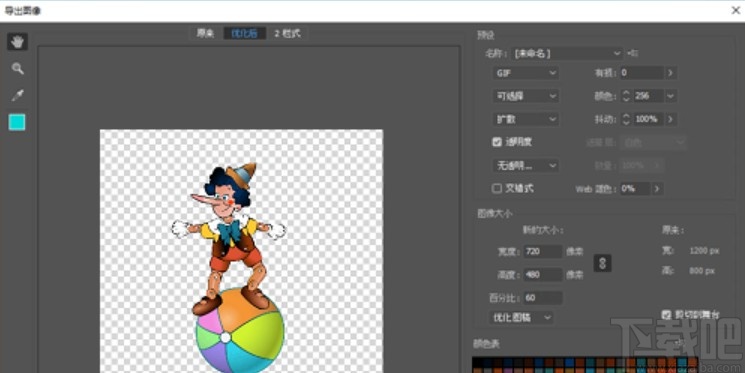745x373 pixels.
Task: Select the Eyedropper tool
Action: [x=18, y=95]
